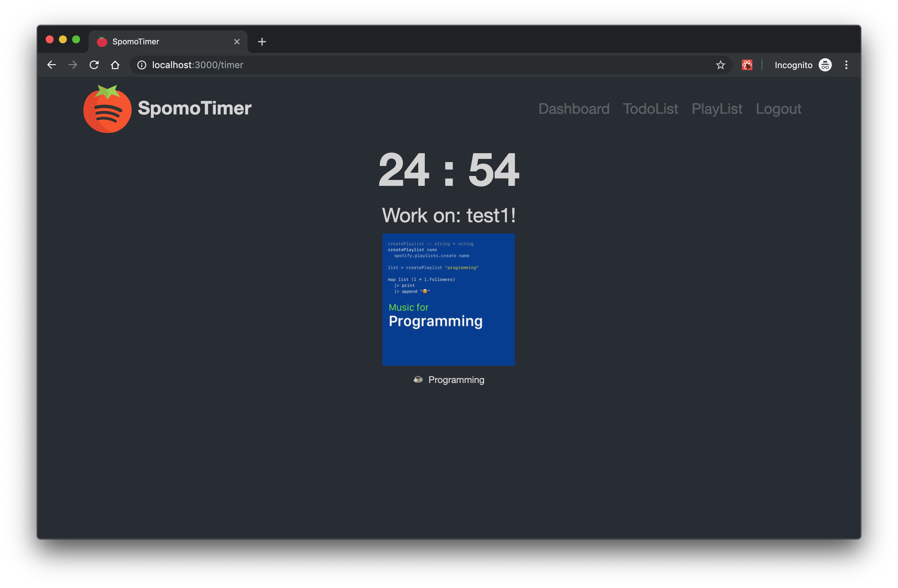
Task: Click the browser back arrow
Action: tap(52, 65)
